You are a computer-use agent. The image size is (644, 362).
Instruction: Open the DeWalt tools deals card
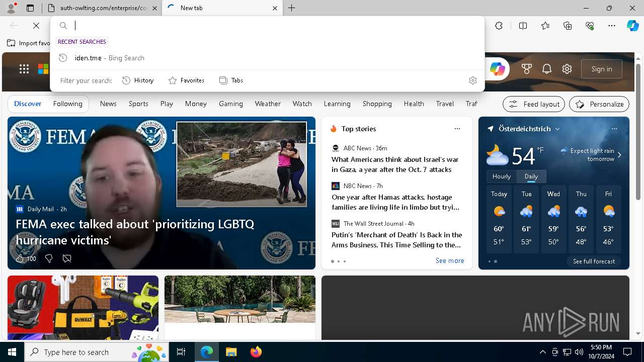83,308
